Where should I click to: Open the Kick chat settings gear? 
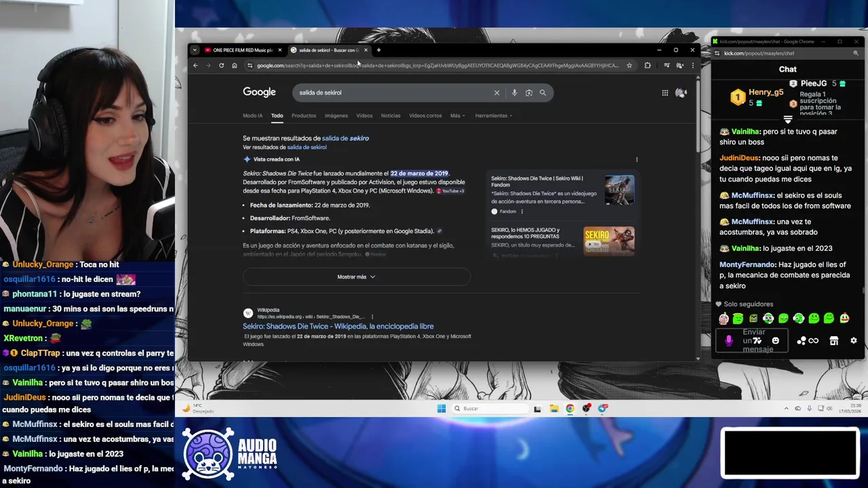tap(854, 341)
